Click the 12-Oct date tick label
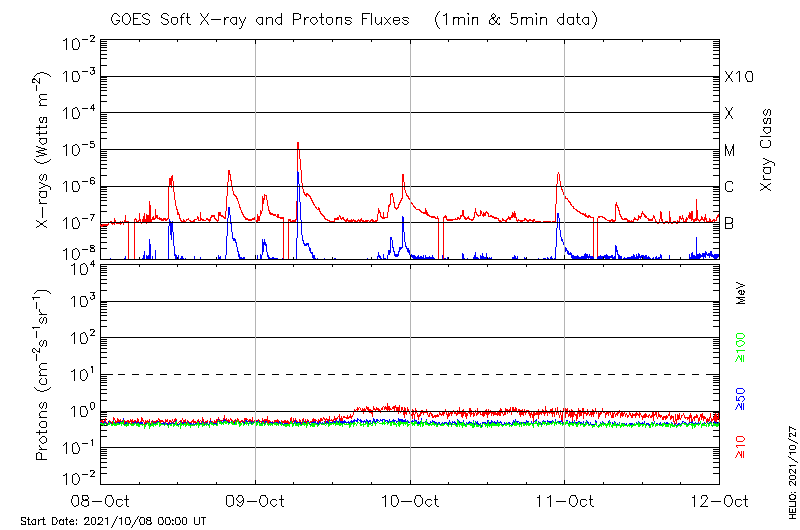 point(718,500)
